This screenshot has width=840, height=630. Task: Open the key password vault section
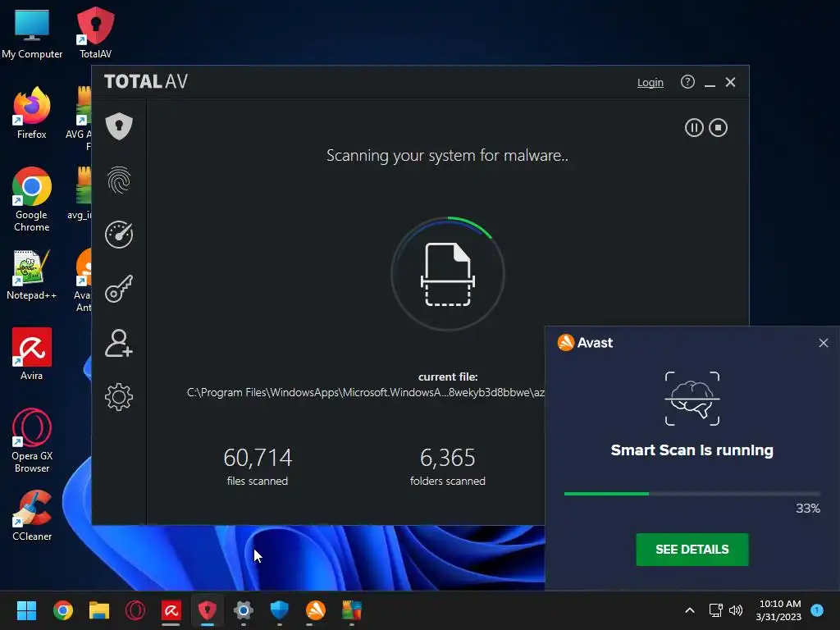[x=119, y=289]
